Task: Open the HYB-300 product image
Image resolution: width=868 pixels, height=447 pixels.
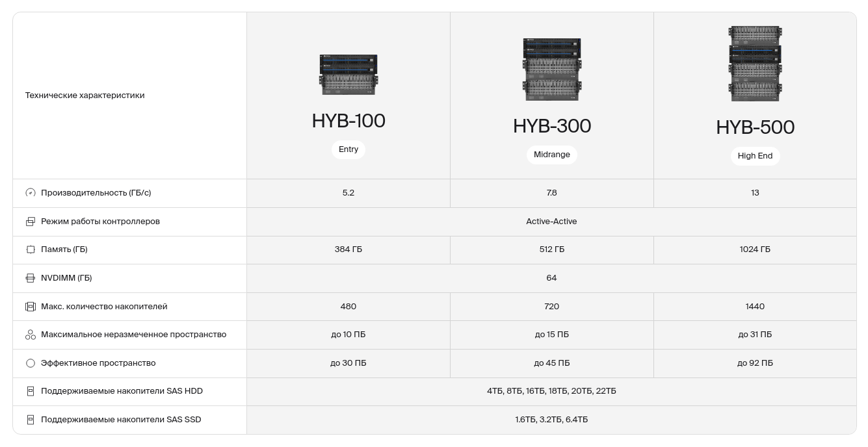Action: (552, 70)
